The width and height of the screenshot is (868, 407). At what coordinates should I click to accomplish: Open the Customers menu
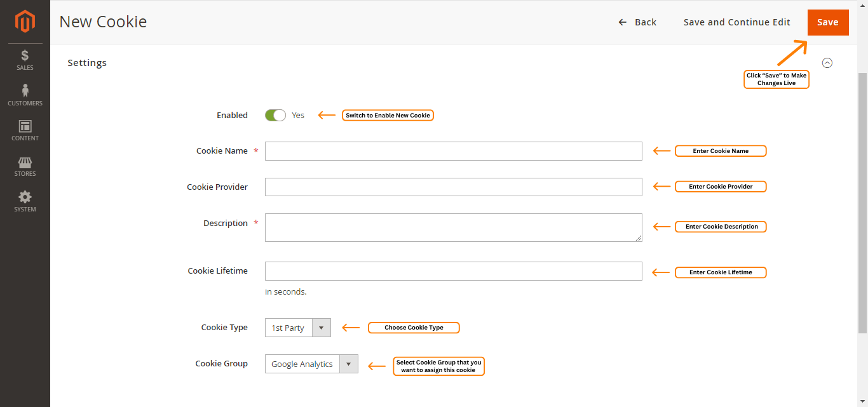point(25,95)
